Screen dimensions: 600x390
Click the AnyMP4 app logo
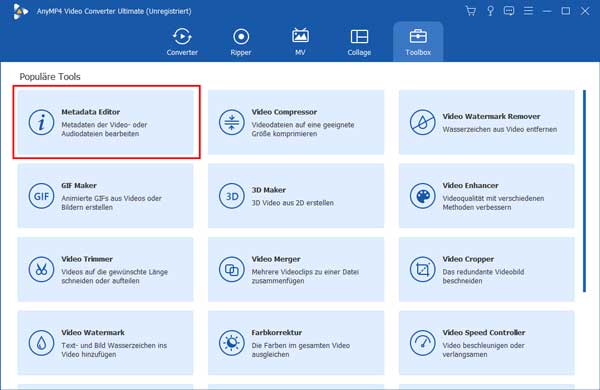pos(20,11)
